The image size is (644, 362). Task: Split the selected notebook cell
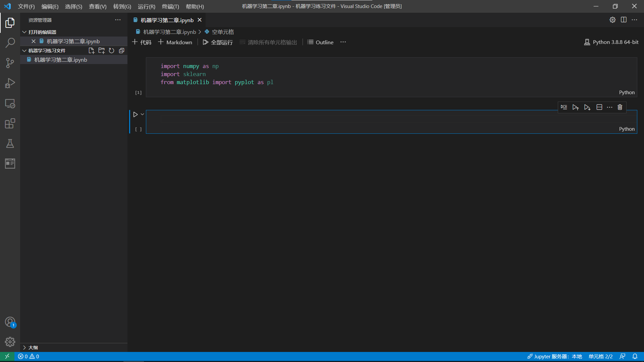(600, 107)
